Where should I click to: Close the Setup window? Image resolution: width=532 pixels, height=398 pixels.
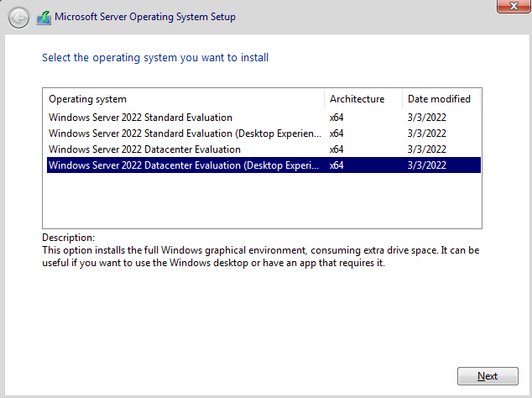514,6
